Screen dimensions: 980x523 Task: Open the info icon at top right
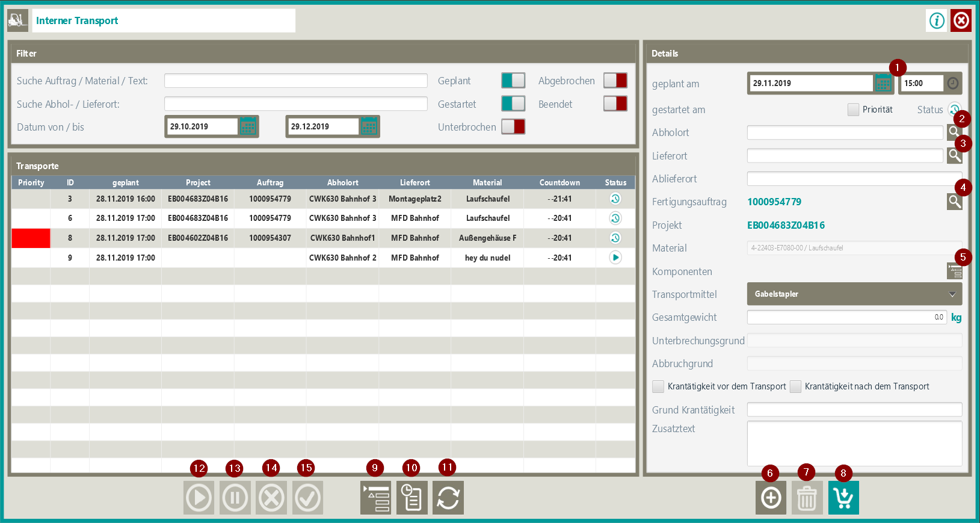[937, 20]
